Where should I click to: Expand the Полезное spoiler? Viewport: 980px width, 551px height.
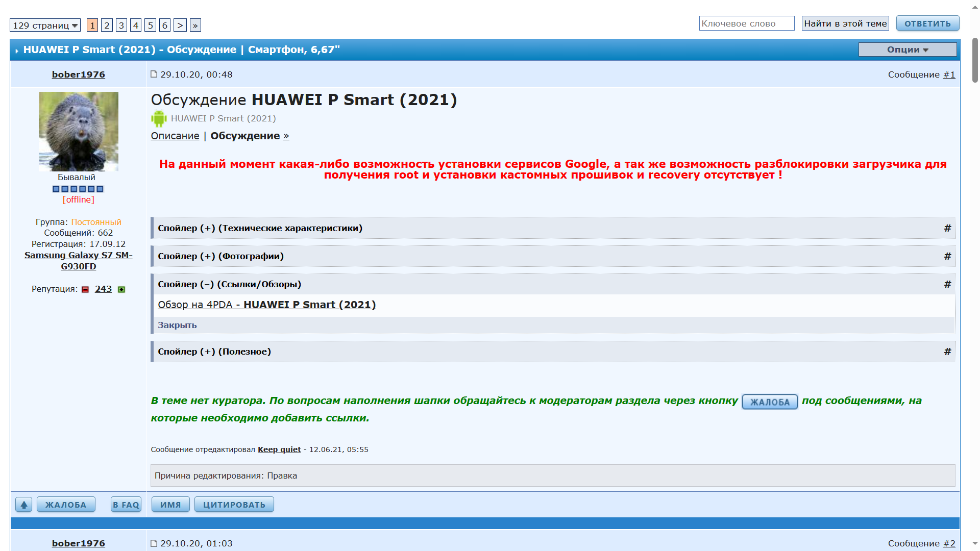pyautogui.click(x=214, y=352)
